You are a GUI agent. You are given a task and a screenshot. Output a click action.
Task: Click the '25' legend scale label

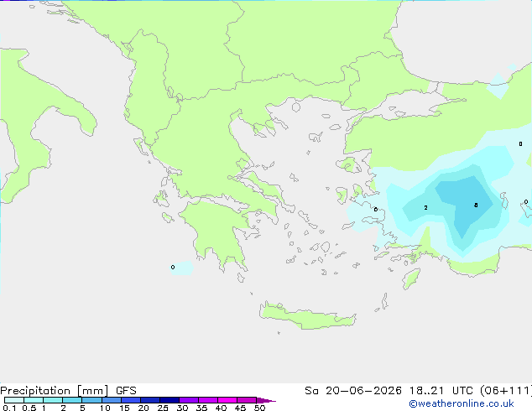pyautogui.click(x=163, y=408)
